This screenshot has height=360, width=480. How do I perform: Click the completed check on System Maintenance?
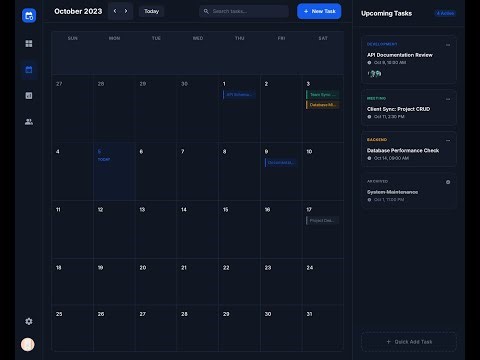point(448,182)
